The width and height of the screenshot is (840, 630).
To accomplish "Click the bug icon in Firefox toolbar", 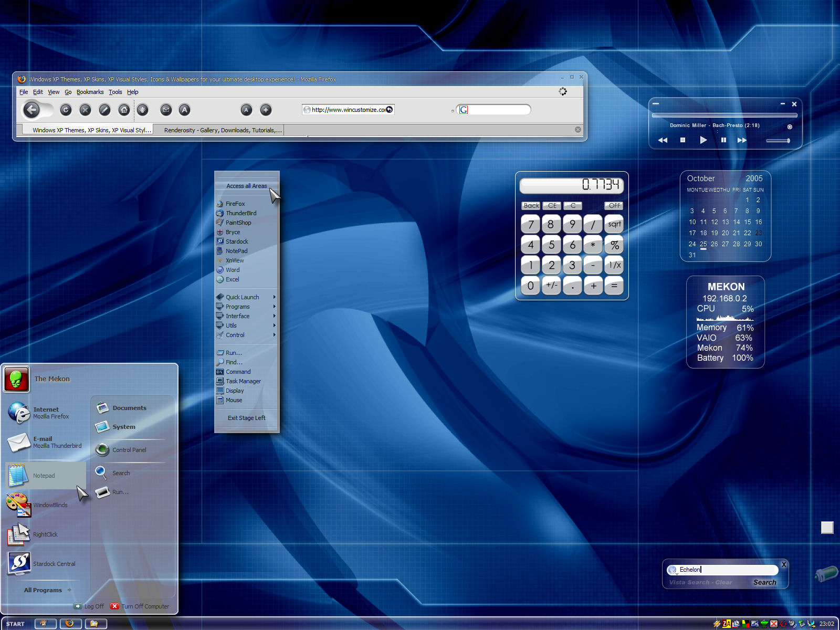I will [143, 110].
